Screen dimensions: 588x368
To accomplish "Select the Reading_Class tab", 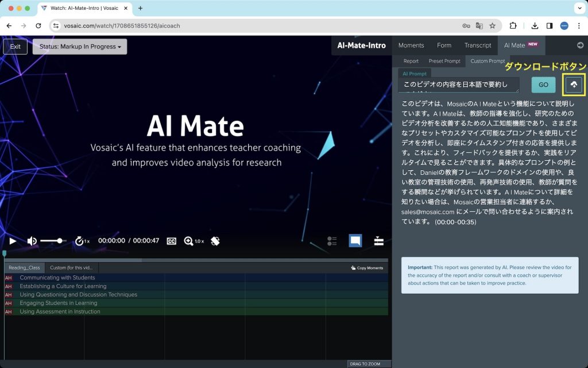I will tap(24, 268).
